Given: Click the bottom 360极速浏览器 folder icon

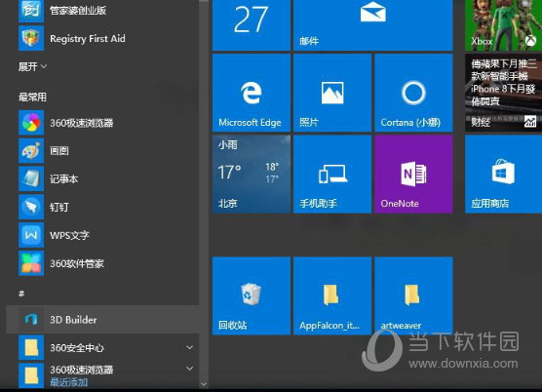Looking at the screenshot, I should (31, 375).
